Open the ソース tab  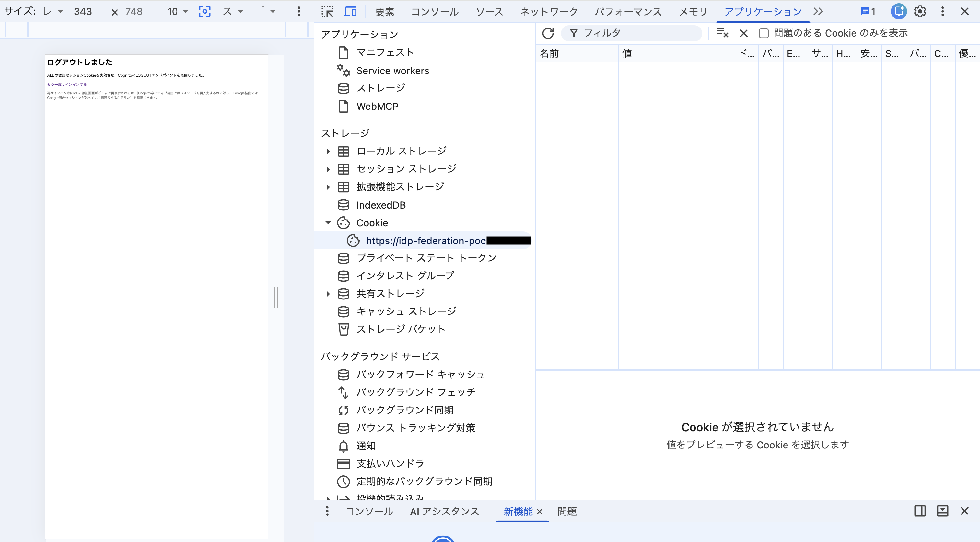tap(490, 11)
